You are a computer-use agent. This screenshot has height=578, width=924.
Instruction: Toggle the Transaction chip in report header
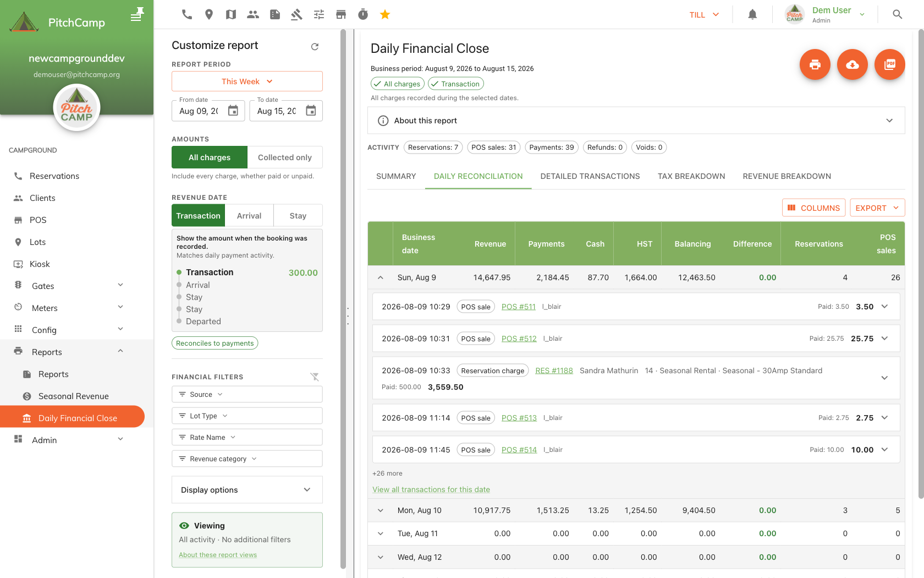456,84
